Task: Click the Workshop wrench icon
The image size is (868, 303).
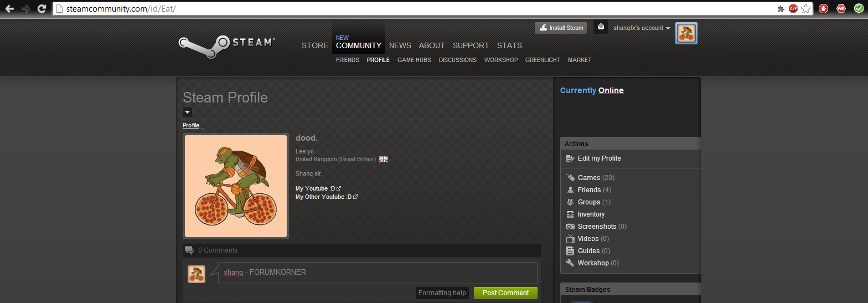Action: [x=570, y=263]
